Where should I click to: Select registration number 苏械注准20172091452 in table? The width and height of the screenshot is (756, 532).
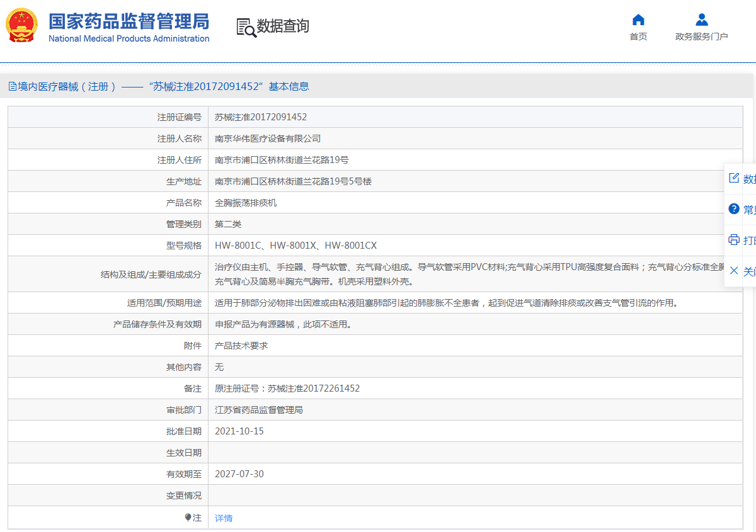pos(261,117)
